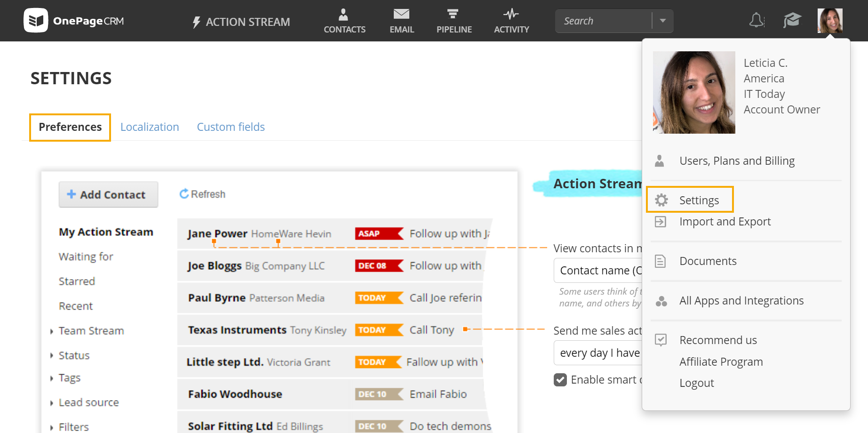Click the DEC 10 flag on Fabio Woodhouse row
This screenshot has height=433, width=868.
click(379, 394)
